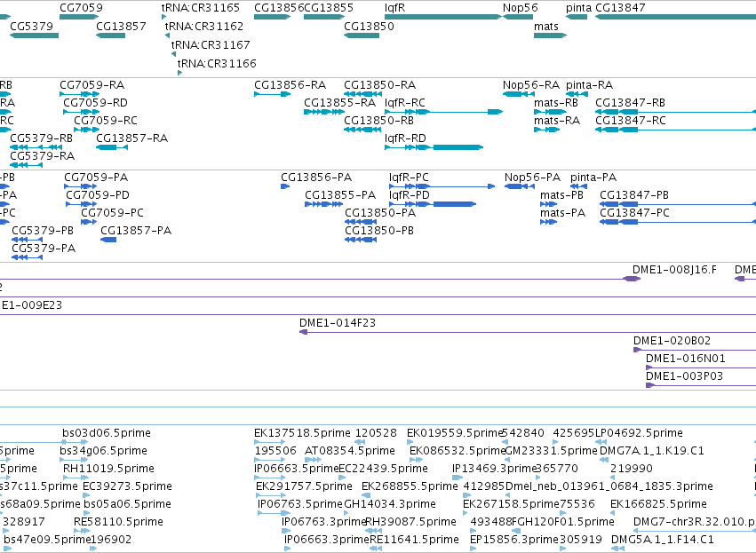Select tRNA:CR31166 label
Image resolution: width=756 pixels, height=553 pixels.
click(217, 64)
